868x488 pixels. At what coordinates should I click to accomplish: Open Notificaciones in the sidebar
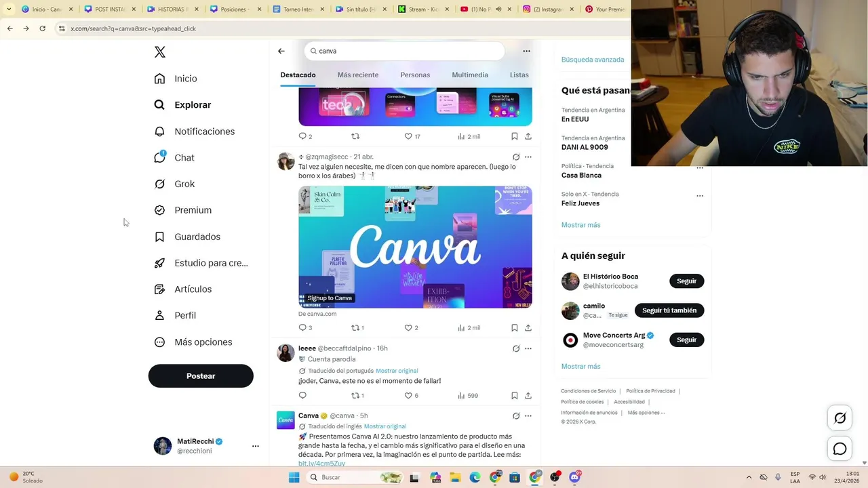coord(194,131)
